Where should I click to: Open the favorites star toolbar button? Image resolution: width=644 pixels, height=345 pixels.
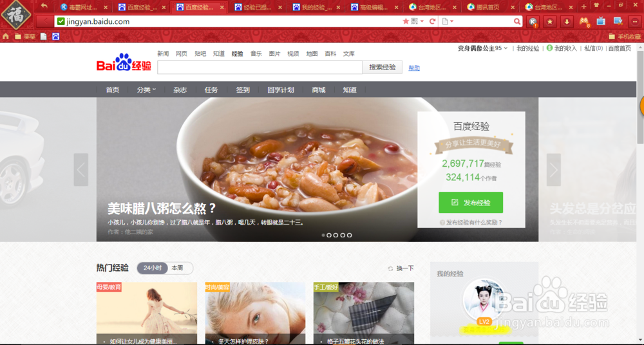[x=550, y=22]
